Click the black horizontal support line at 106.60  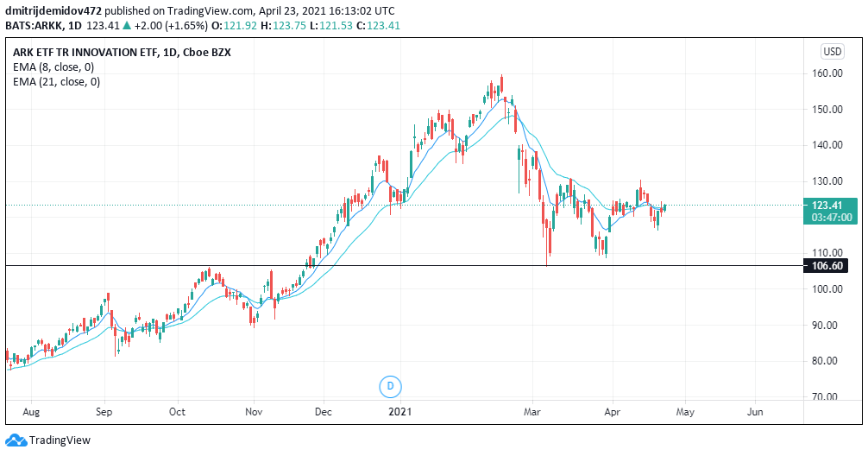pyautogui.click(x=404, y=265)
